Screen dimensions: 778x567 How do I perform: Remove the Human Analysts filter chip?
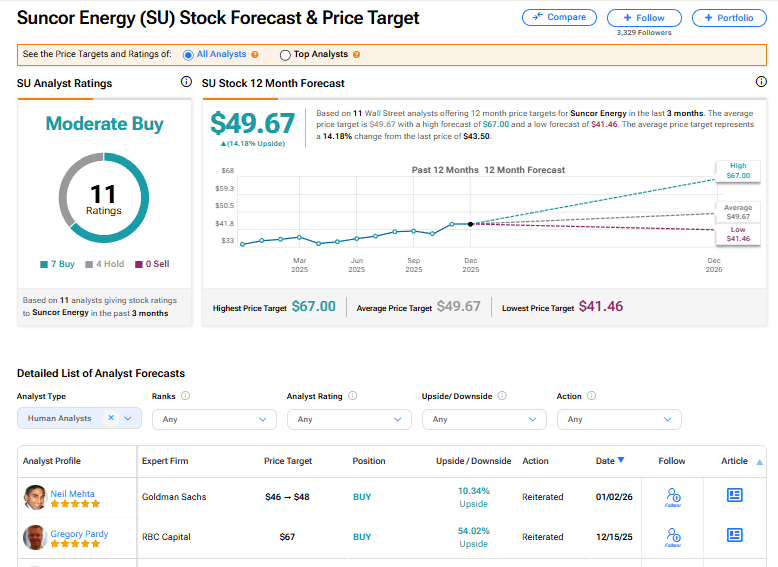[x=111, y=419]
